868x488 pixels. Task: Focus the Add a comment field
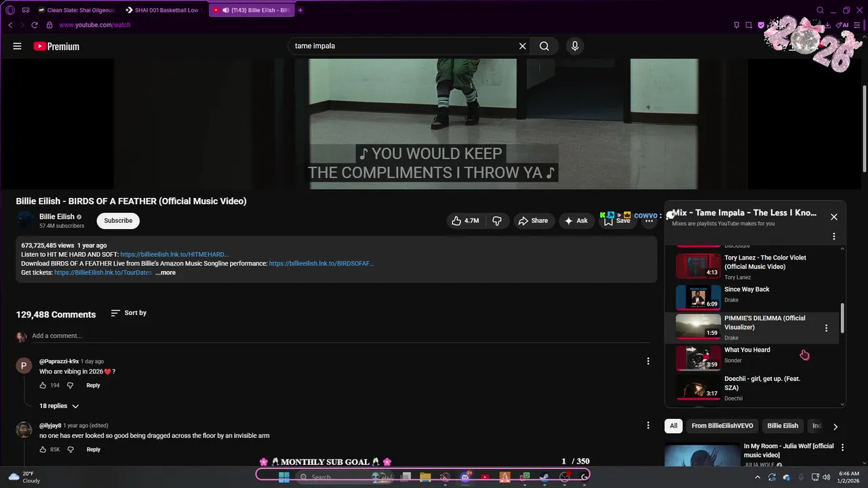(x=339, y=336)
